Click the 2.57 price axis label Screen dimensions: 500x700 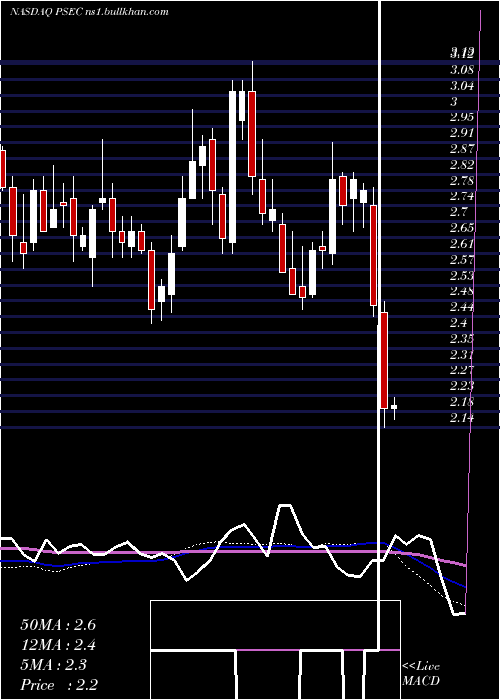coord(462,260)
